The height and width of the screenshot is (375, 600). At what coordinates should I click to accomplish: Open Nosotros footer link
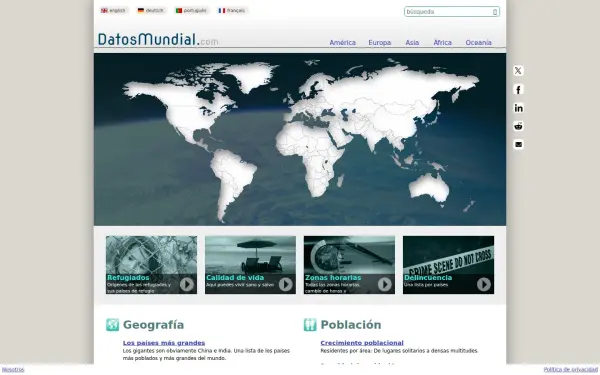click(x=13, y=370)
